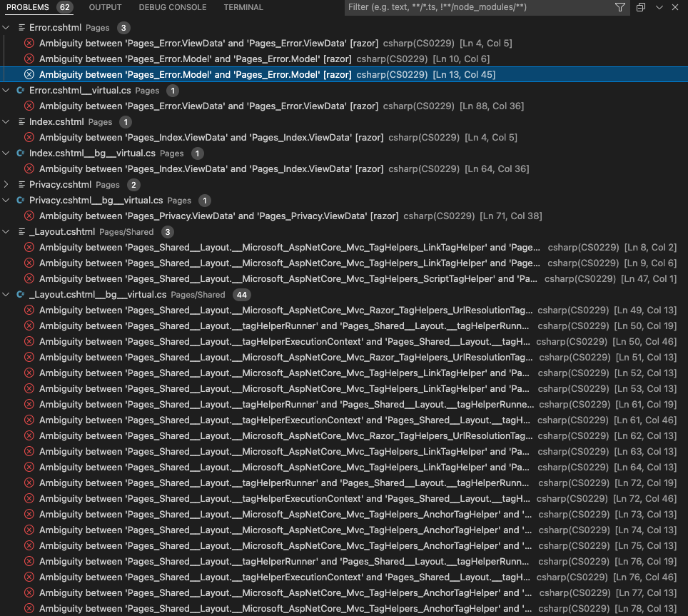
Task: Click the Collapse All icon
Action: (x=641, y=7)
